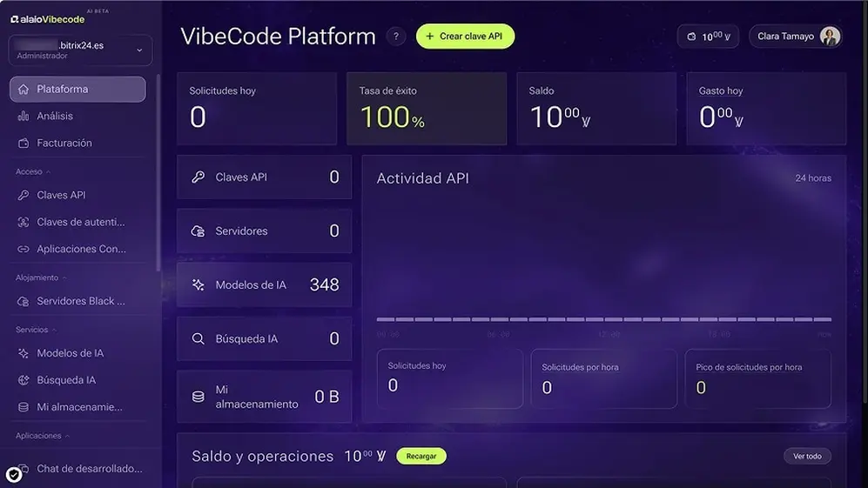
Task: Click the database icon on Mi almacenamiento card
Action: coord(198,397)
